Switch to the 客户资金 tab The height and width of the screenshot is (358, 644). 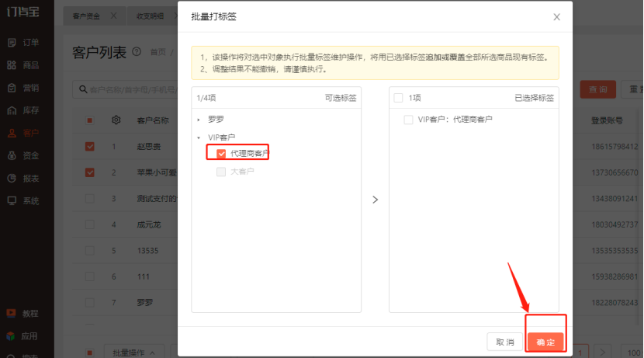pos(86,16)
